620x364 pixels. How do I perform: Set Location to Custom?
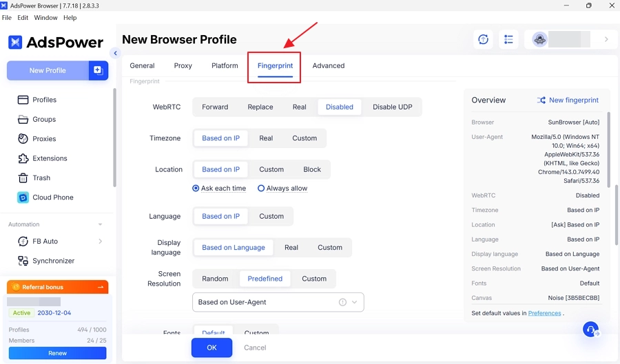point(271,169)
